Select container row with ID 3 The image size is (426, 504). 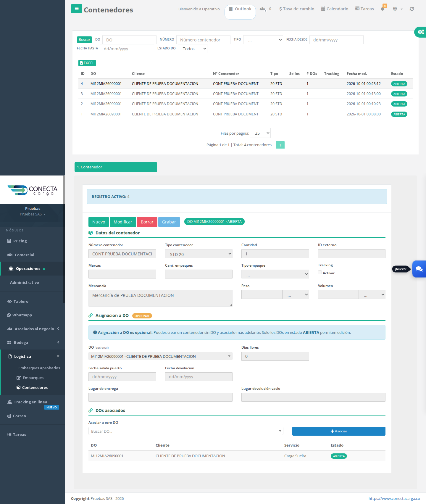pyautogui.click(x=246, y=94)
